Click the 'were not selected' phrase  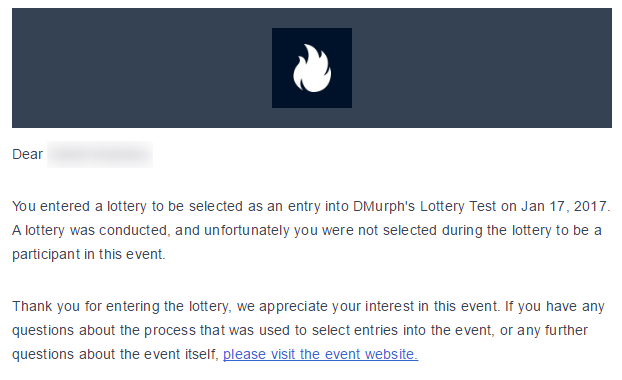coord(380,230)
